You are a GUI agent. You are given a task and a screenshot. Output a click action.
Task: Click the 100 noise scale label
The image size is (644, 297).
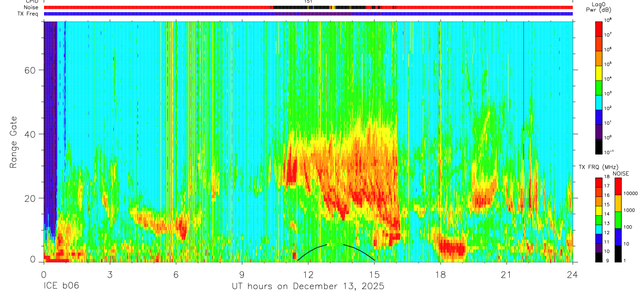tap(628, 227)
